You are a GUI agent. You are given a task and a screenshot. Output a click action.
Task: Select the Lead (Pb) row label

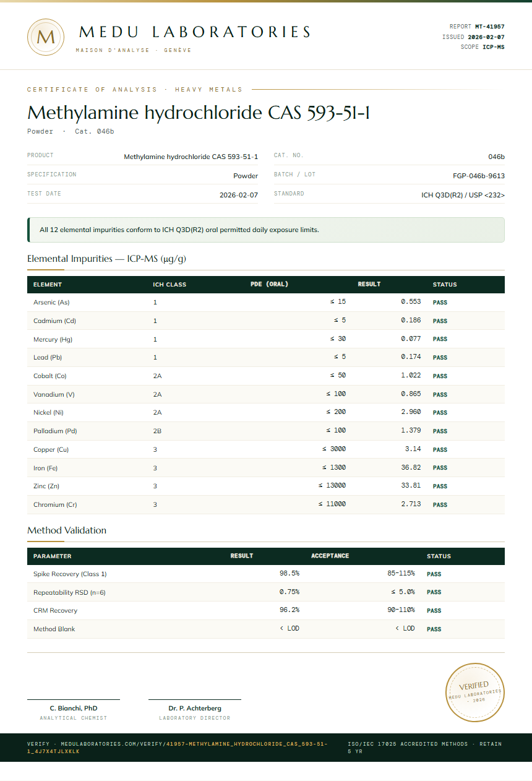click(48, 358)
